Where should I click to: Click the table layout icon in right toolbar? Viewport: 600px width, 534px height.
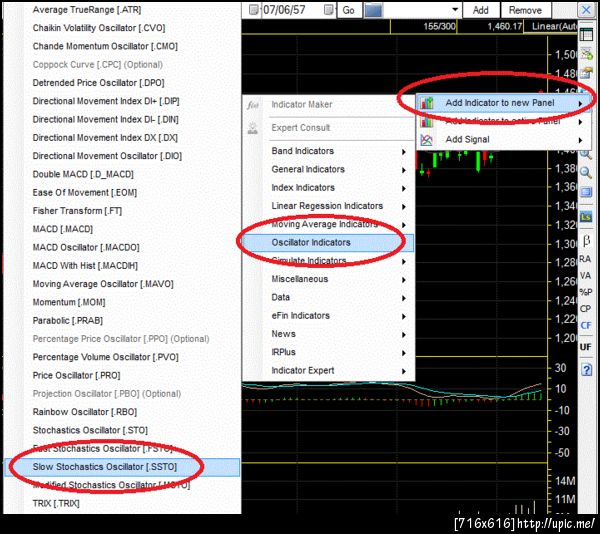(x=586, y=35)
